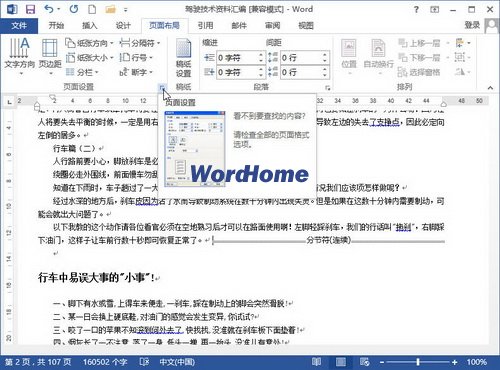Switch to the 审阅 tab
The height and width of the screenshot is (370, 500).
[272, 25]
